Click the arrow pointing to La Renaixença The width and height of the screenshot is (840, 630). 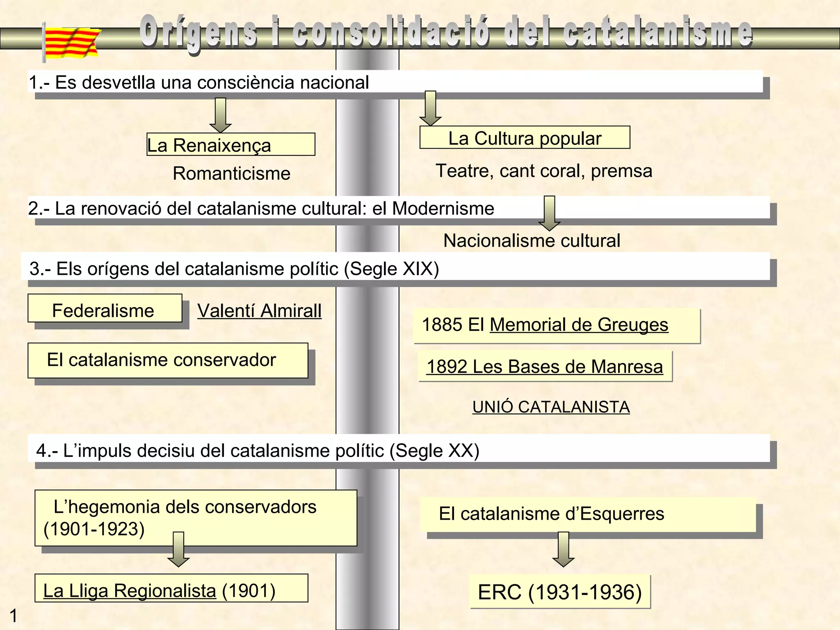220,116
